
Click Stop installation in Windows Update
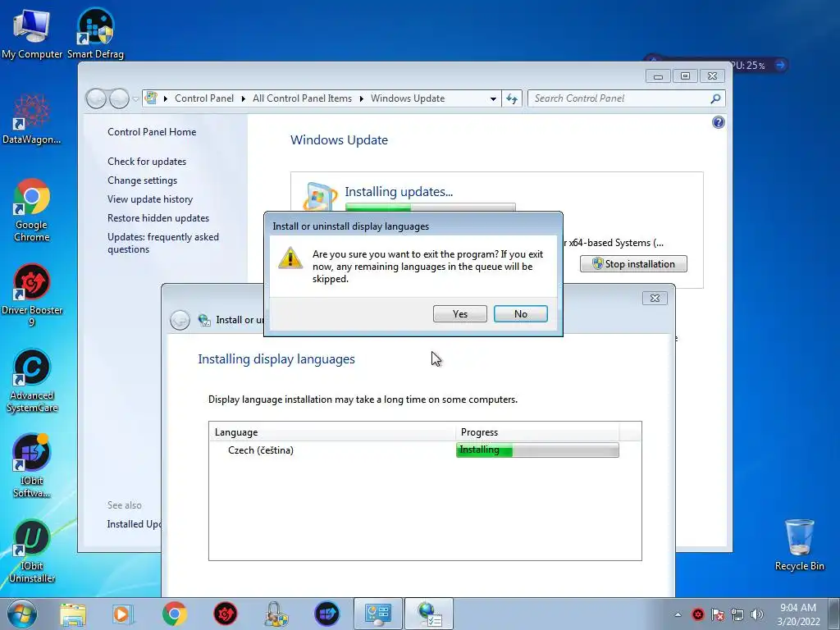click(633, 263)
